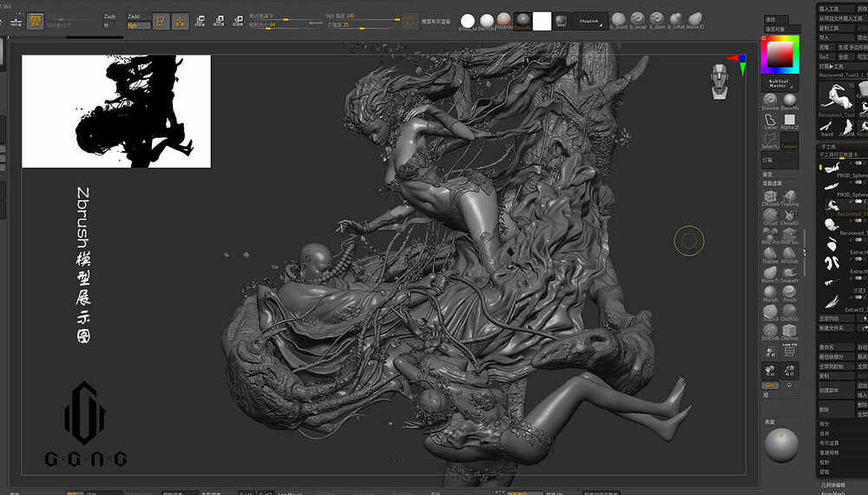The width and height of the screenshot is (868, 495).
Task: Select the Scale transform icon in top toolbar
Action: [x=220, y=22]
